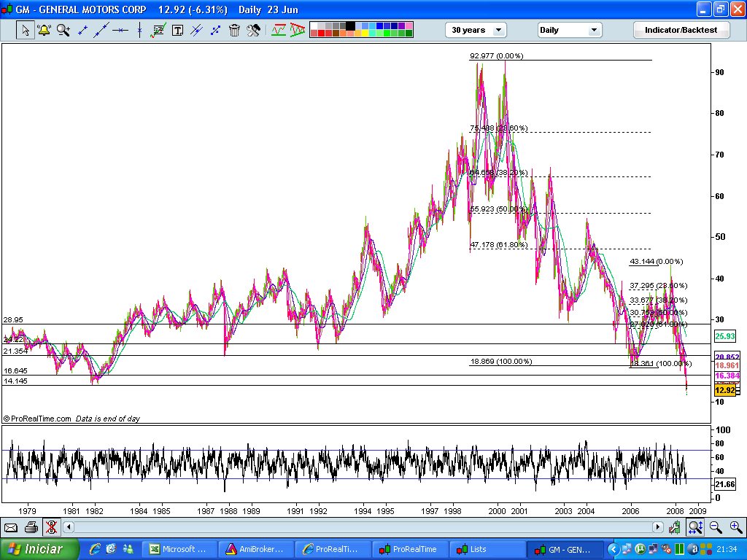This screenshot has height=560, width=747.
Task: Click the Indicator/Backtest button
Action: click(x=681, y=30)
